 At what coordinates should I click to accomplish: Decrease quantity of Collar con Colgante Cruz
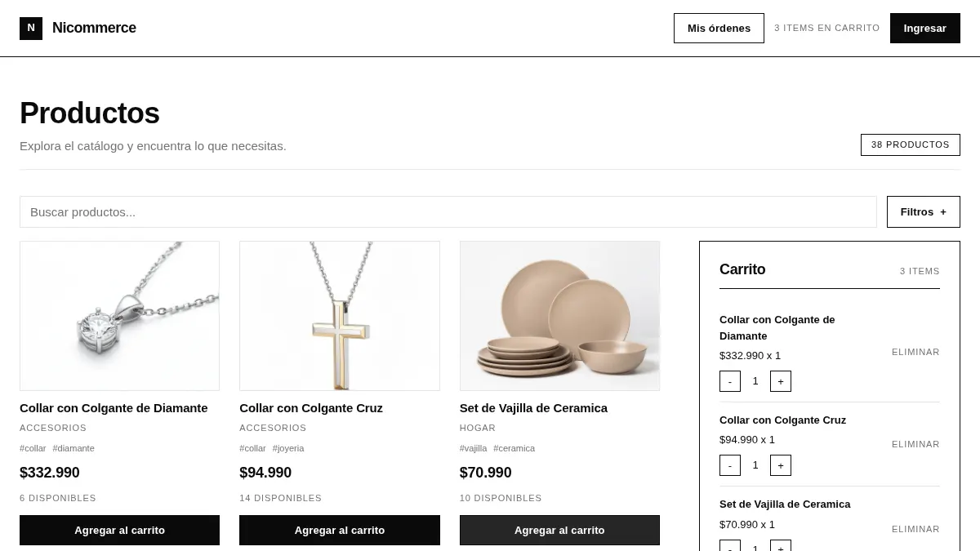(729, 465)
